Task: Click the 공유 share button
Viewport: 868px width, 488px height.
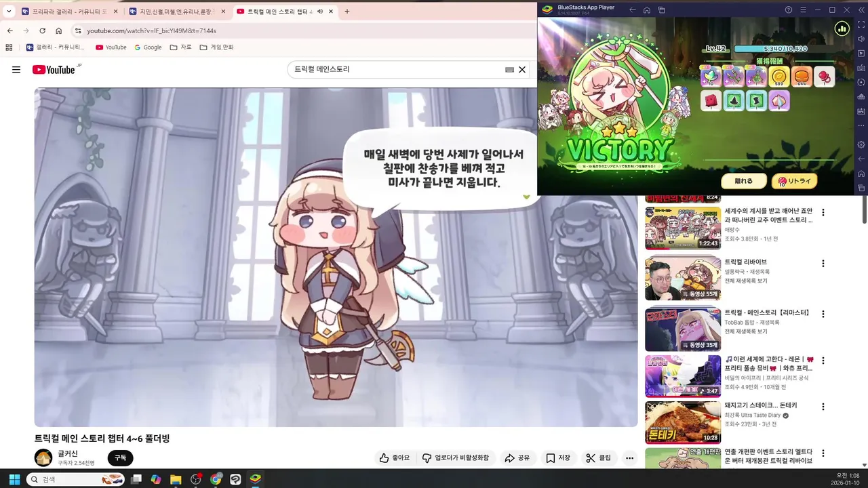Action: click(x=517, y=458)
